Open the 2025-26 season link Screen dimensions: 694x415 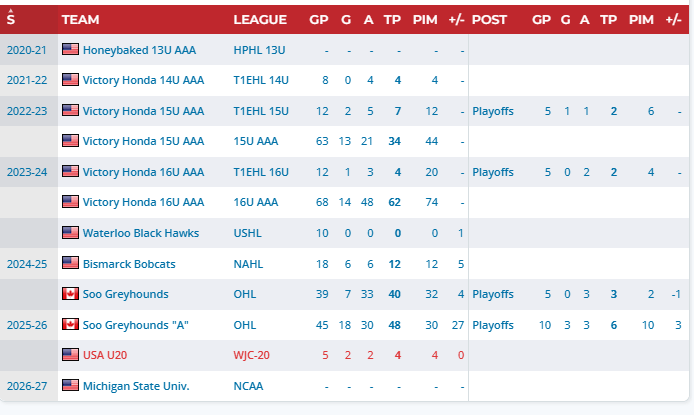(x=27, y=325)
